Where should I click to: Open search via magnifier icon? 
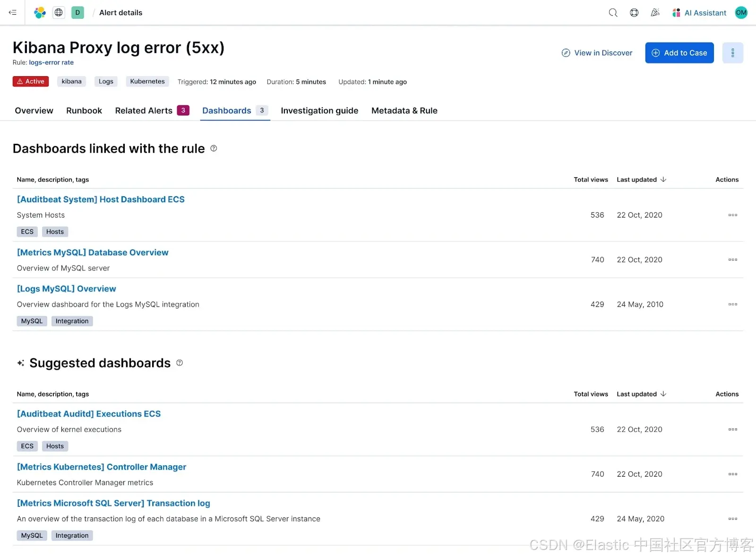click(613, 13)
